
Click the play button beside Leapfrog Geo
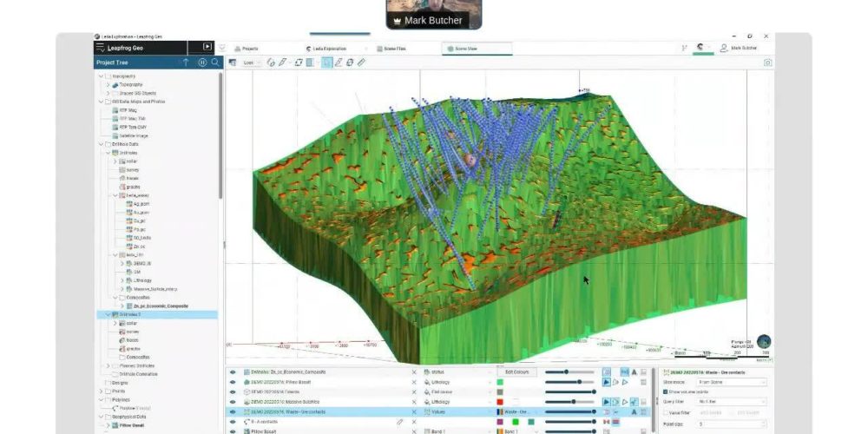[207, 47]
